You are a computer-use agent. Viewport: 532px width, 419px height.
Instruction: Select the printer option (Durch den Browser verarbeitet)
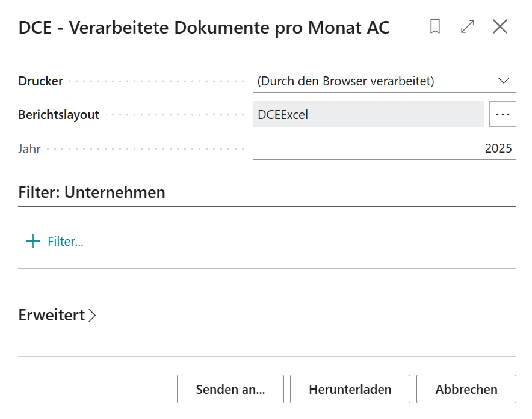tap(361, 79)
